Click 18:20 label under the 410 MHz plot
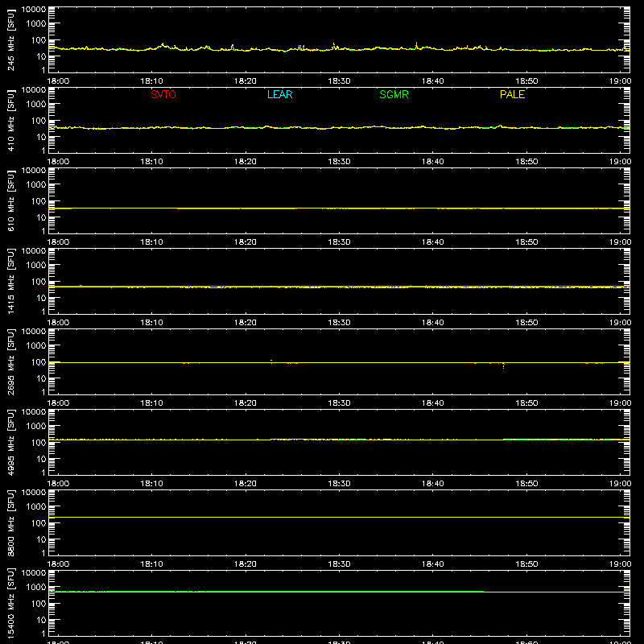This screenshot has width=644, height=644. coord(246,162)
